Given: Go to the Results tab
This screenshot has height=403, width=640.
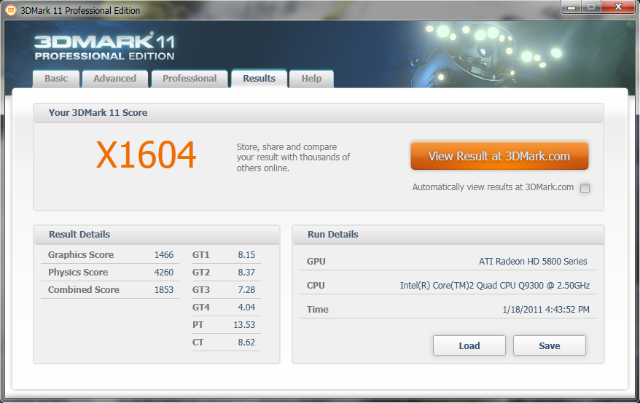Looking at the screenshot, I should pos(259,78).
